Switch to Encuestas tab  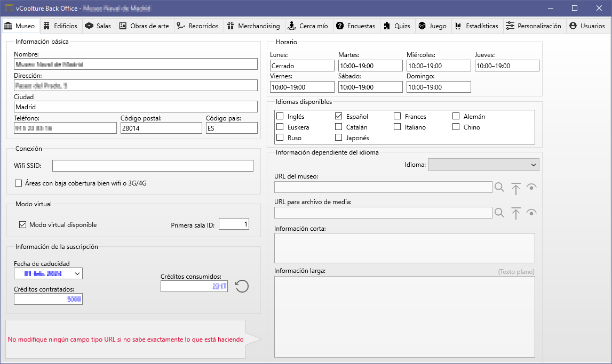356,26
